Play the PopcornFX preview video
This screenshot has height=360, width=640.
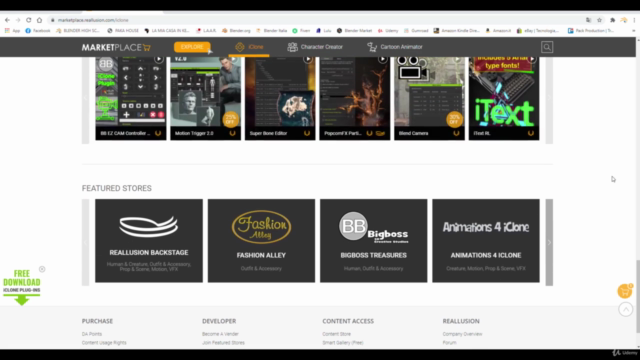coord(382,60)
